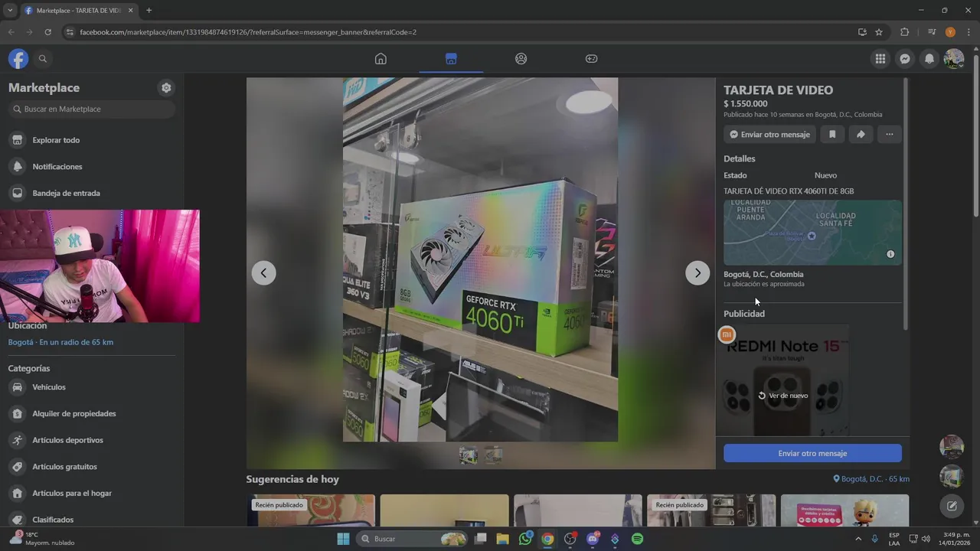Open Marketplace settings gear icon
This screenshot has width=980, height=551.
(x=166, y=88)
